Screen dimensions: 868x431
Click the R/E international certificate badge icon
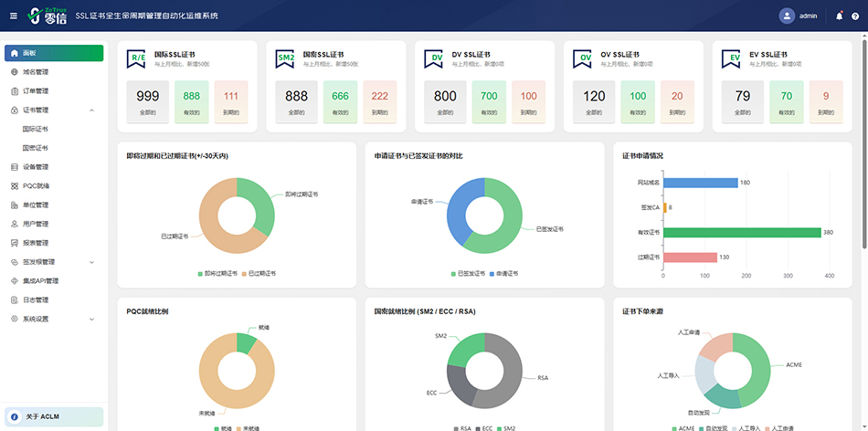click(138, 58)
